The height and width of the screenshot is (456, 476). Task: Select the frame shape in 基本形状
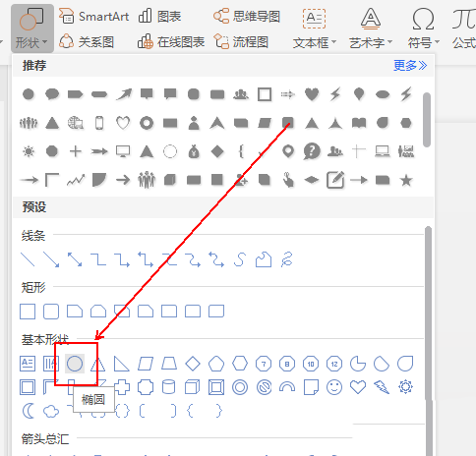[28, 387]
